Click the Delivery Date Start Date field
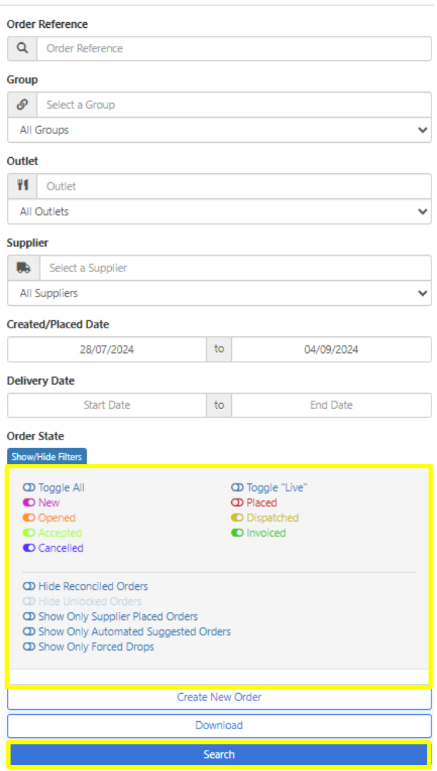Viewport: 437px width, 771px height. click(107, 405)
